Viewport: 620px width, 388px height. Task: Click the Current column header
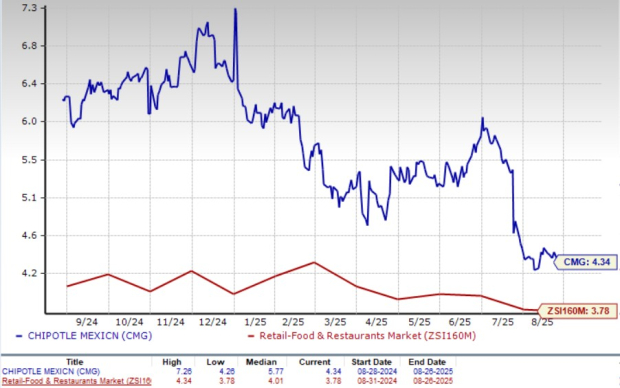coord(314,362)
